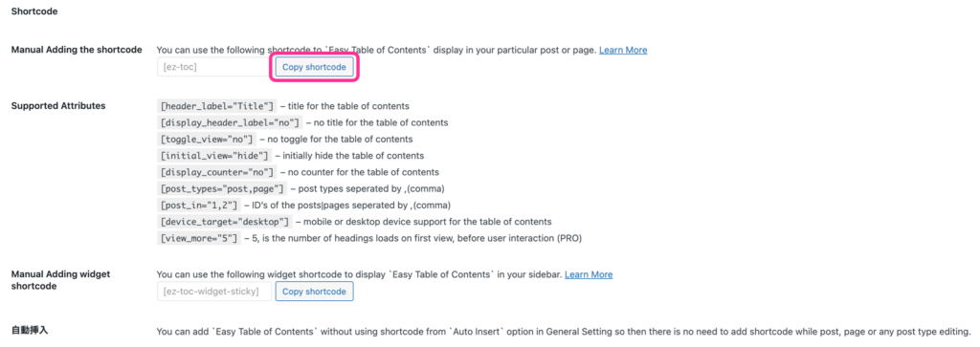Focus the [ez-toc] shortcode field

coord(214,67)
